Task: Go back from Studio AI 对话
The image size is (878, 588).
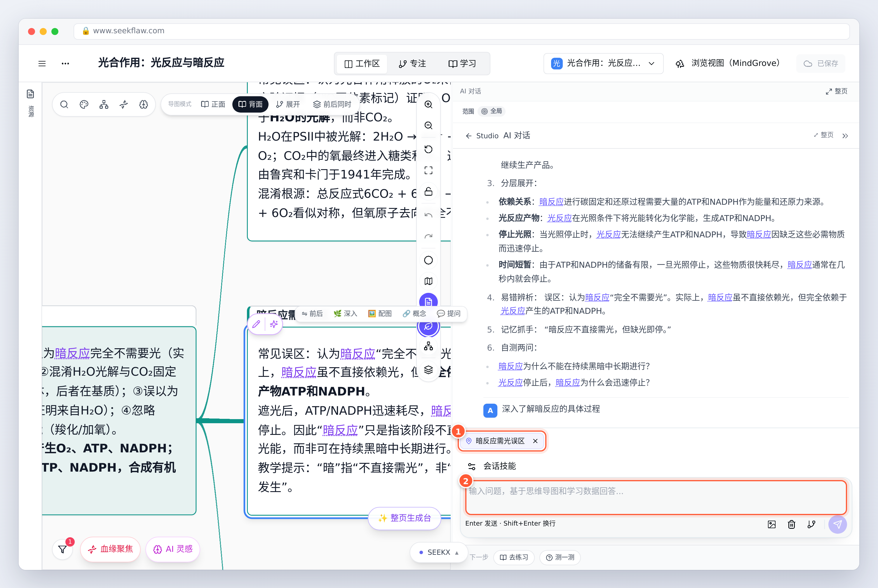Action: coord(468,136)
